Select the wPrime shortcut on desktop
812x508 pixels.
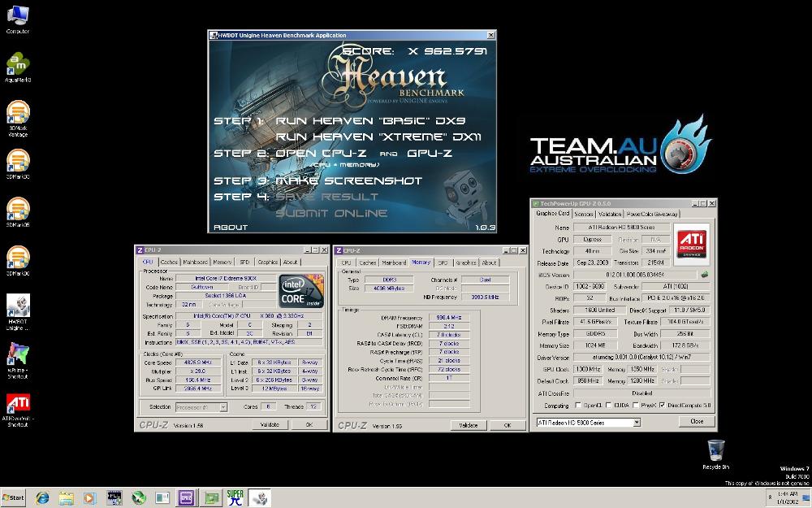[x=18, y=360]
